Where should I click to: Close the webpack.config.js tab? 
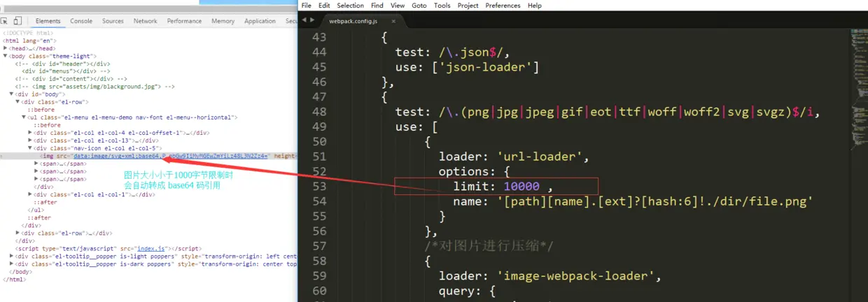[x=393, y=21]
